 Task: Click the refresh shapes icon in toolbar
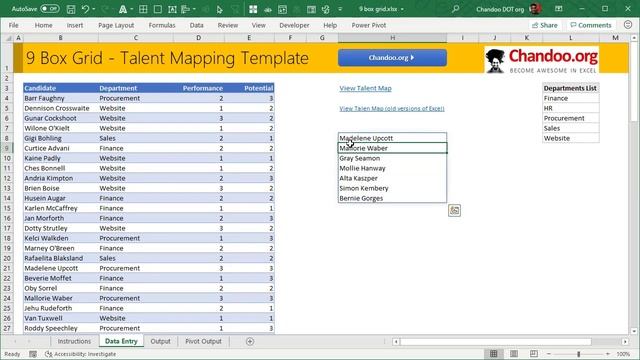point(326,9)
